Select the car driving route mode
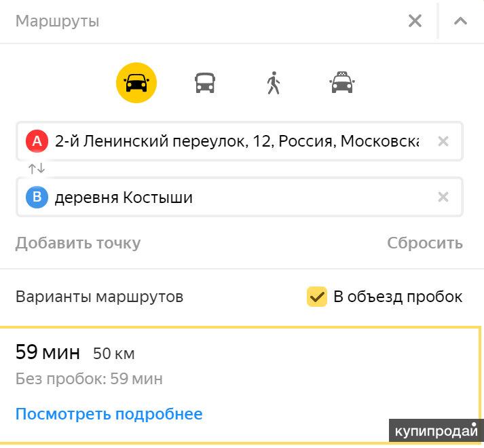 [136, 83]
